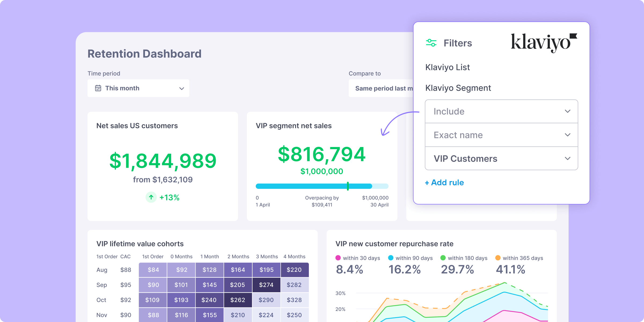Open the This month time period dropdown
The image size is (644, 322).
pyautogui.click(x=138, y=88)
